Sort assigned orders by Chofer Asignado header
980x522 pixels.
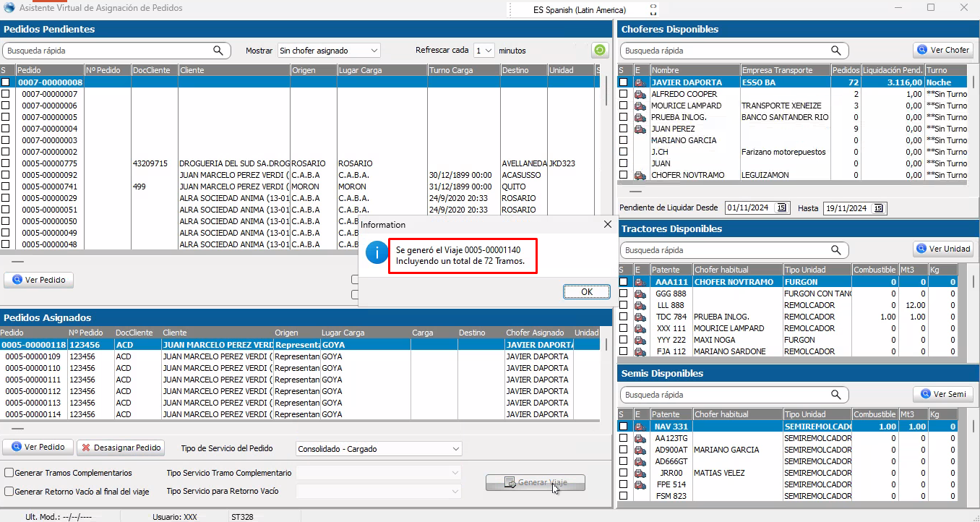[538, 333]
